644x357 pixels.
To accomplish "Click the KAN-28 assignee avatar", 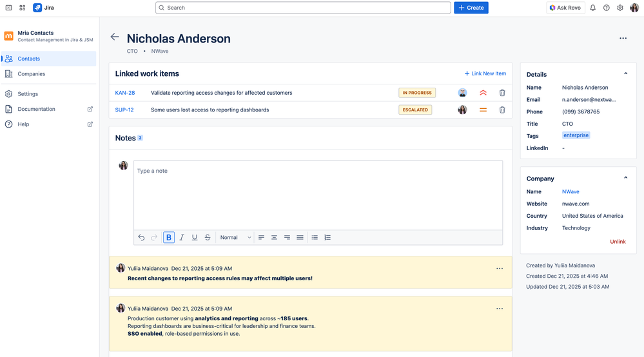I will [462, 93].
